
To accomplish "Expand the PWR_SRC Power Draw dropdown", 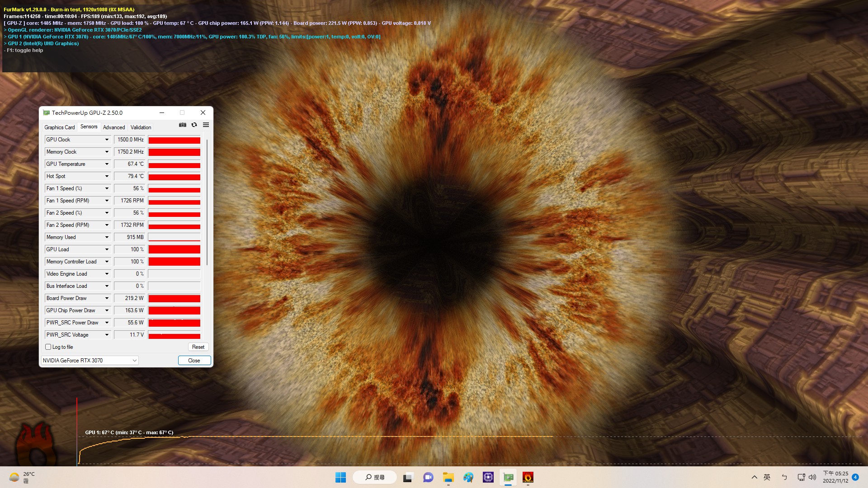I will pos(107,323).
